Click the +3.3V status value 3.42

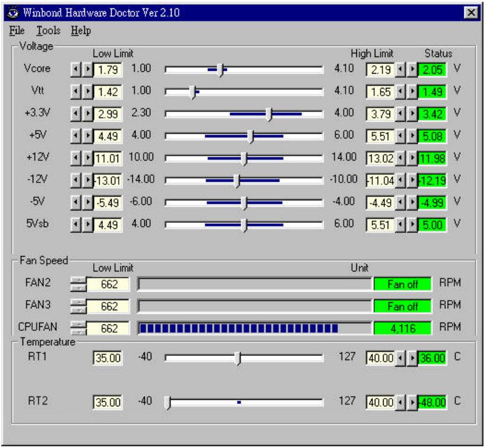pos(432,114)
